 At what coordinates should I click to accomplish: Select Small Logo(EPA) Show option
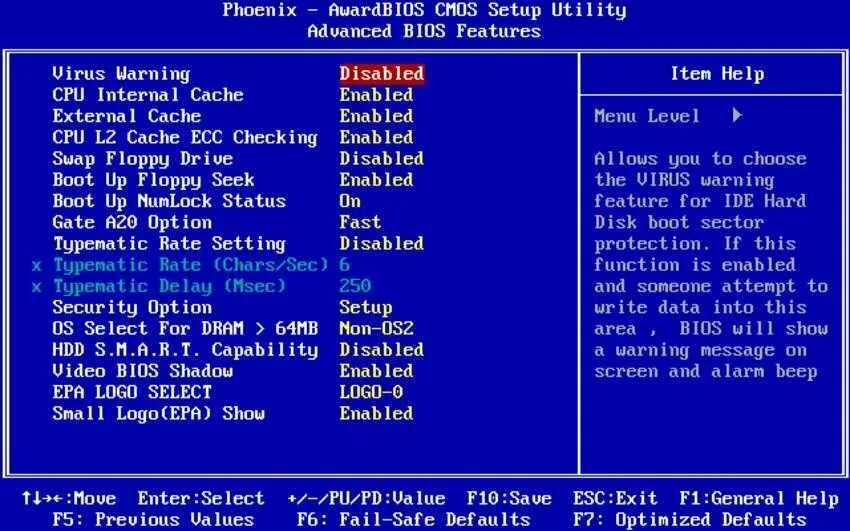[x=158, y=413]
